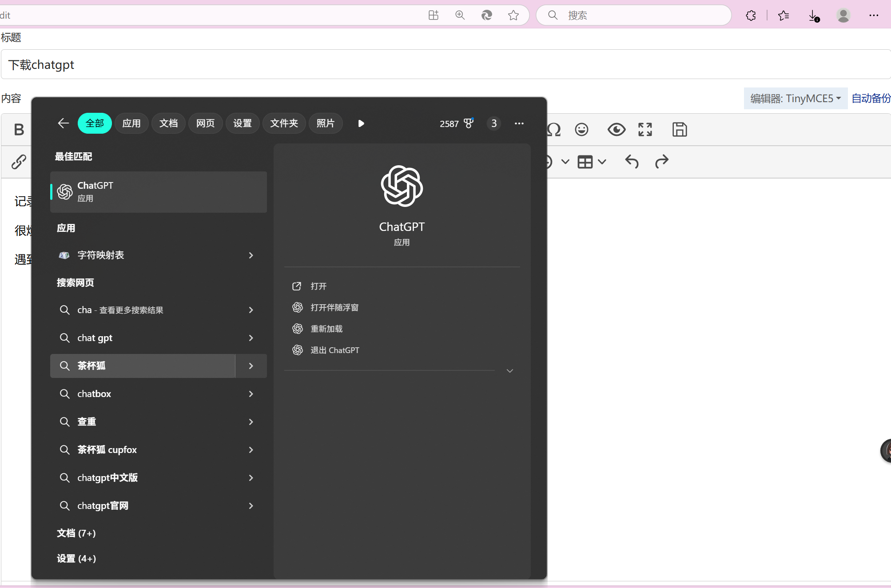The height and width of the screenshot is (588, 891).
Task: Click the redo arrow
Action: point(662,162)
